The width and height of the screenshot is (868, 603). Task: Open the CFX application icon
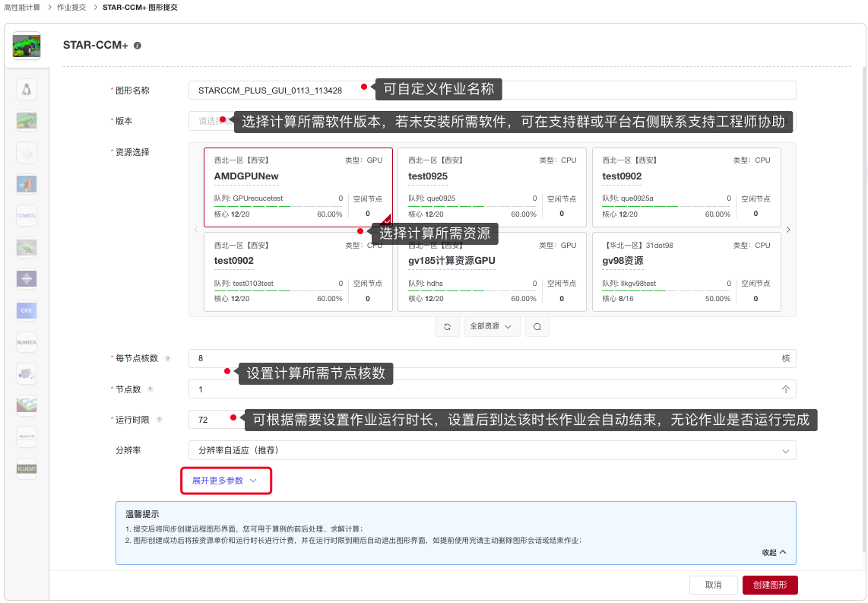point(27,310)
